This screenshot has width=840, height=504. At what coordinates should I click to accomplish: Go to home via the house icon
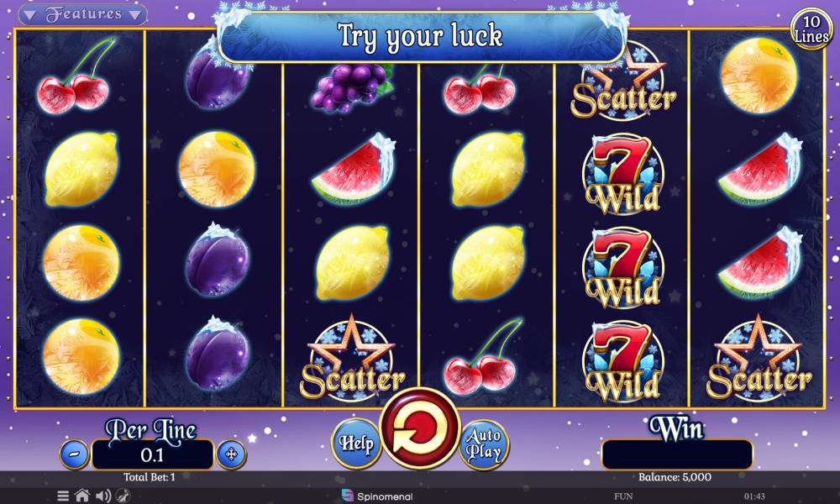[82, 496]
